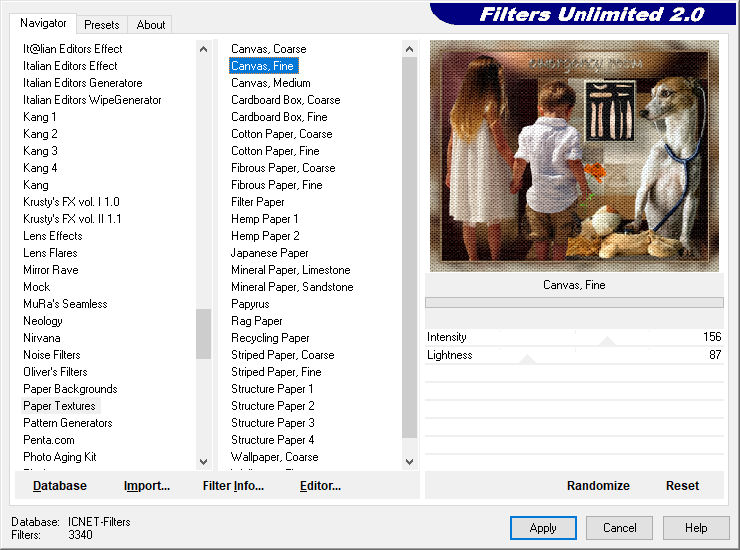Select Lens Effects category
The image size is (740, 550).
[52, 236]
